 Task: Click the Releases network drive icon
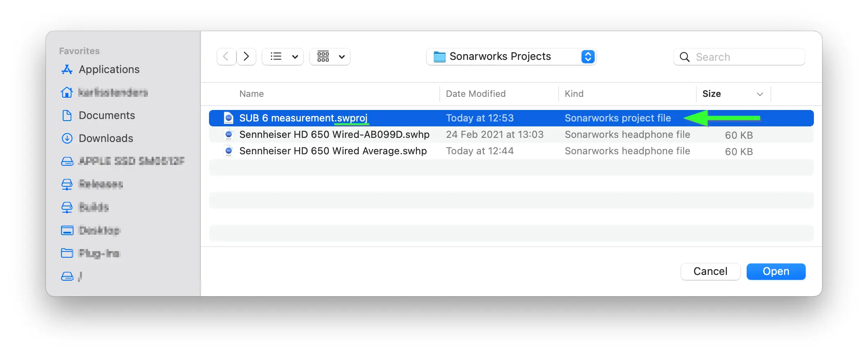tap(67, 184)
